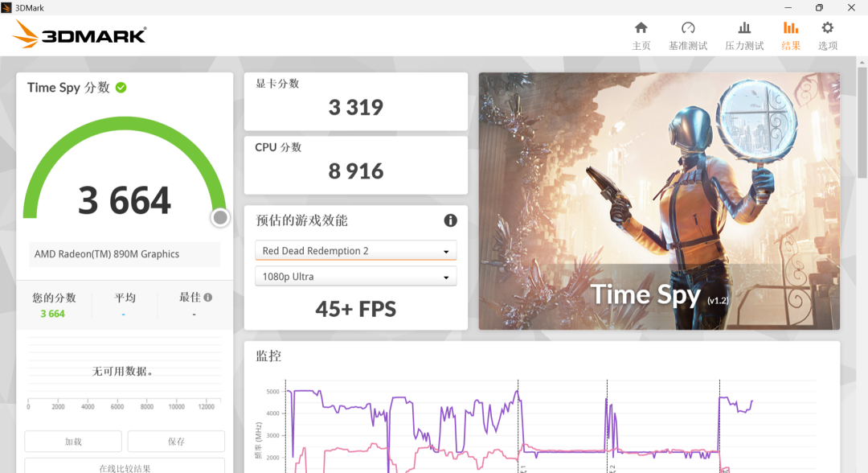Click the green checkmark beside Time Spy 分数
Viewport: 868px width, 473px height.
pos(121,88)
